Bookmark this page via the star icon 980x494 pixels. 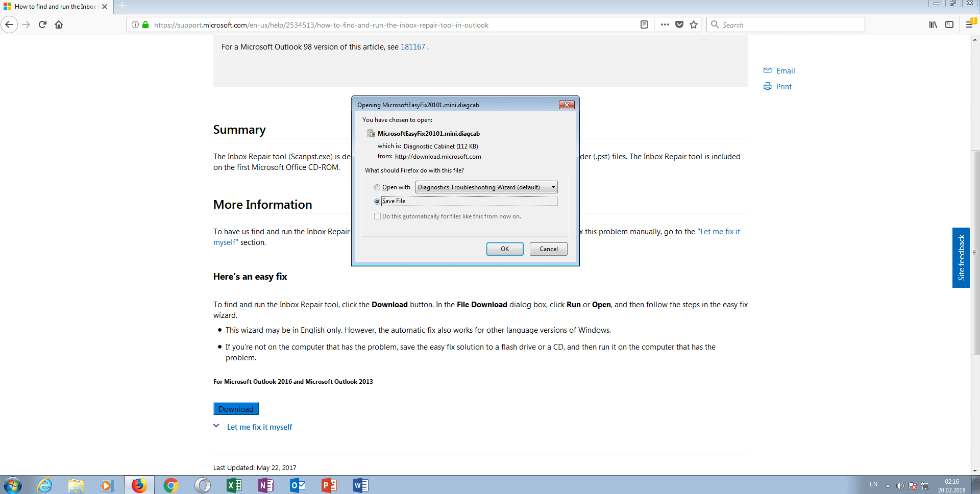tap(693, 24)
